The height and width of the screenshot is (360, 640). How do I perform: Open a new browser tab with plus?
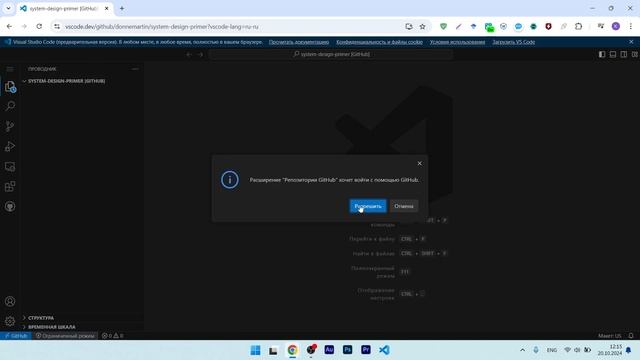[122, 8]
